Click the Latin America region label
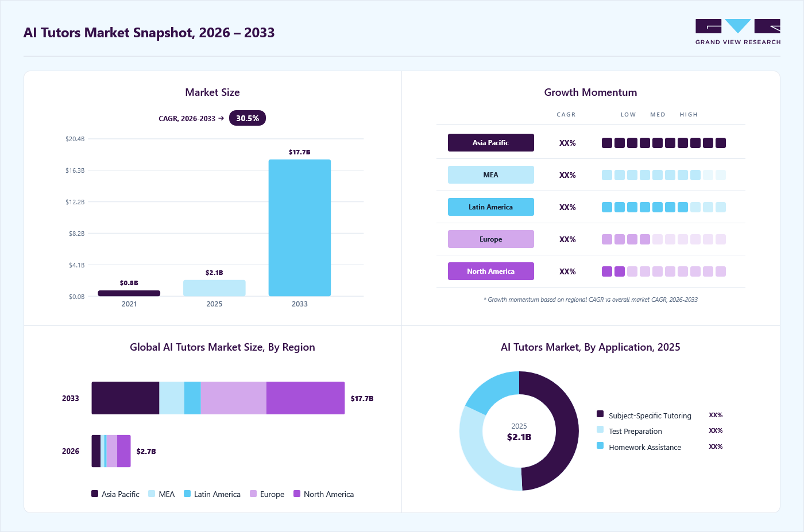 coord(491,207)
